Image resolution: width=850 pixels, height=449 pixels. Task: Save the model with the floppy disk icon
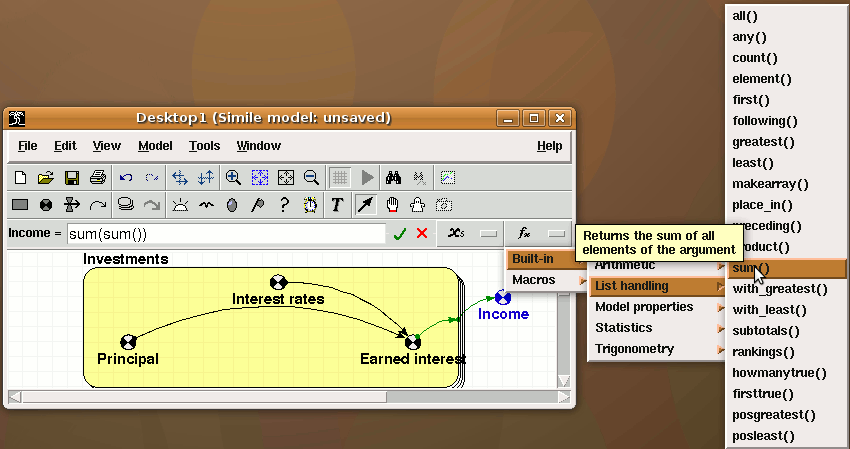(x=72, y=177)
